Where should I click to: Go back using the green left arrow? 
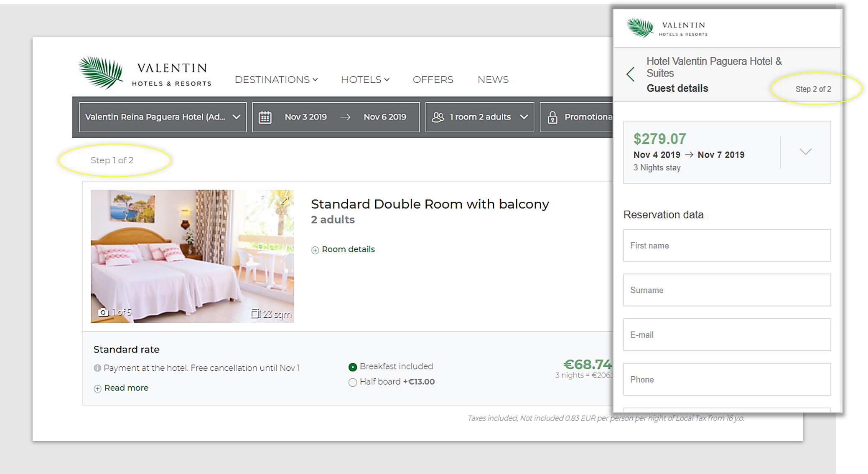[631, 74]
